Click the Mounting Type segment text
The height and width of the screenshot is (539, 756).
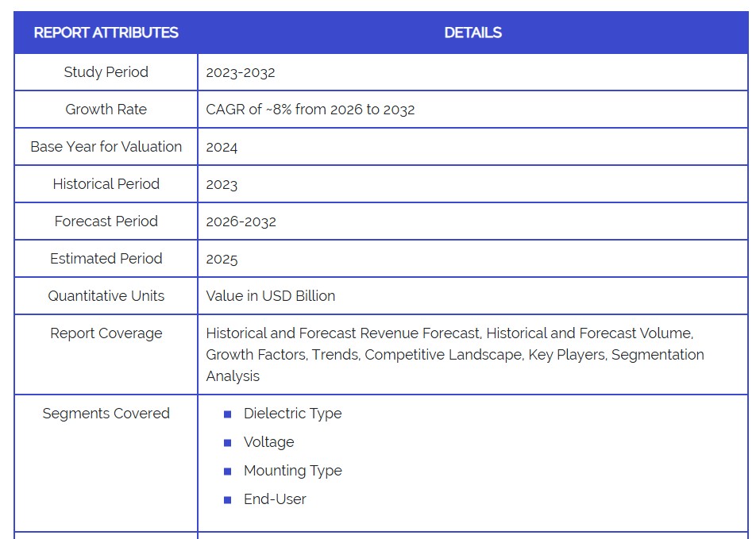pyautogui.click(x=292, y=471)
